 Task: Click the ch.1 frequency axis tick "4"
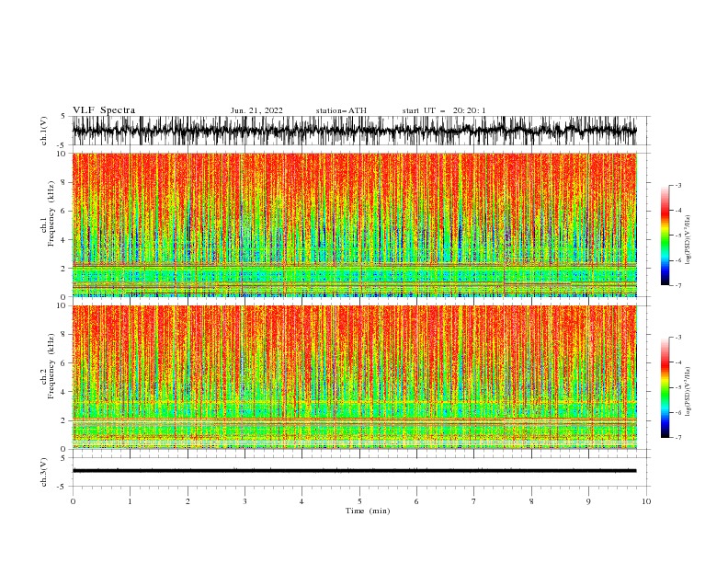(x=65, y=240)
